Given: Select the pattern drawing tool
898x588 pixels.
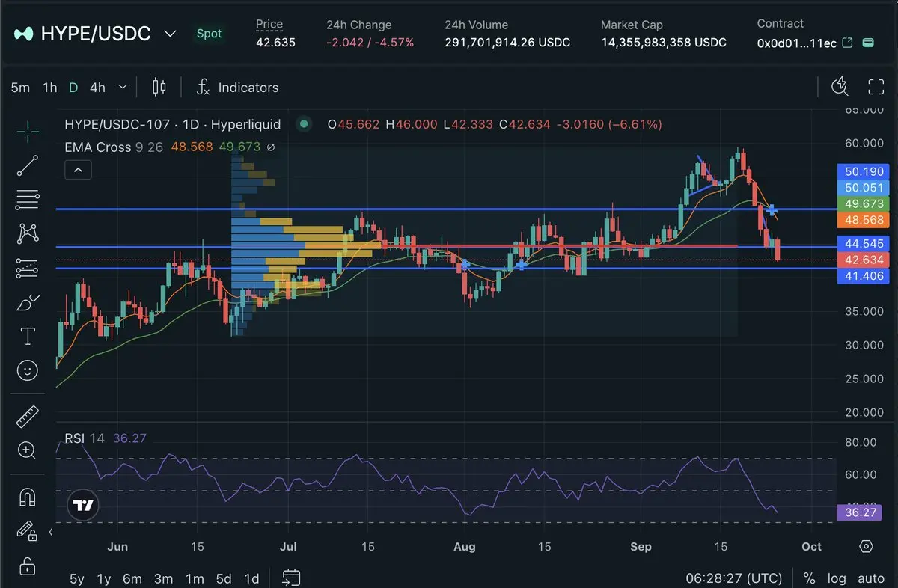Looking at the screenshot, I should pyautogui.click(x=28, y=233).
